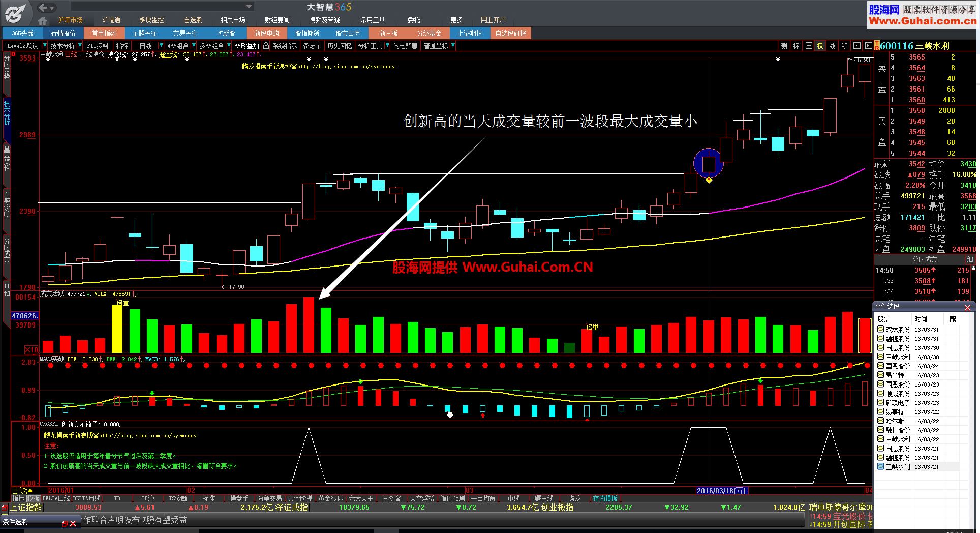Switch to the 指标 tab at bottom-left

18,499
